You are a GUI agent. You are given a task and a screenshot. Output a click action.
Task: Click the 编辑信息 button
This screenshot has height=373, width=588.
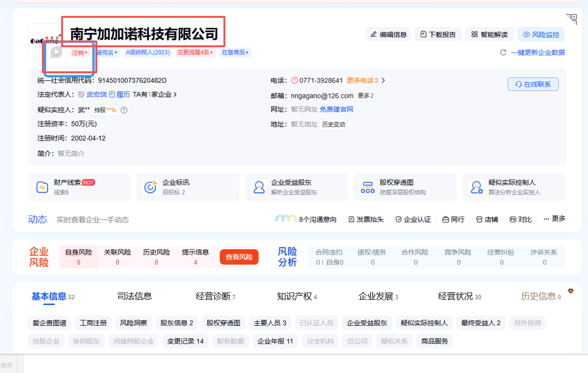[388, 34]
